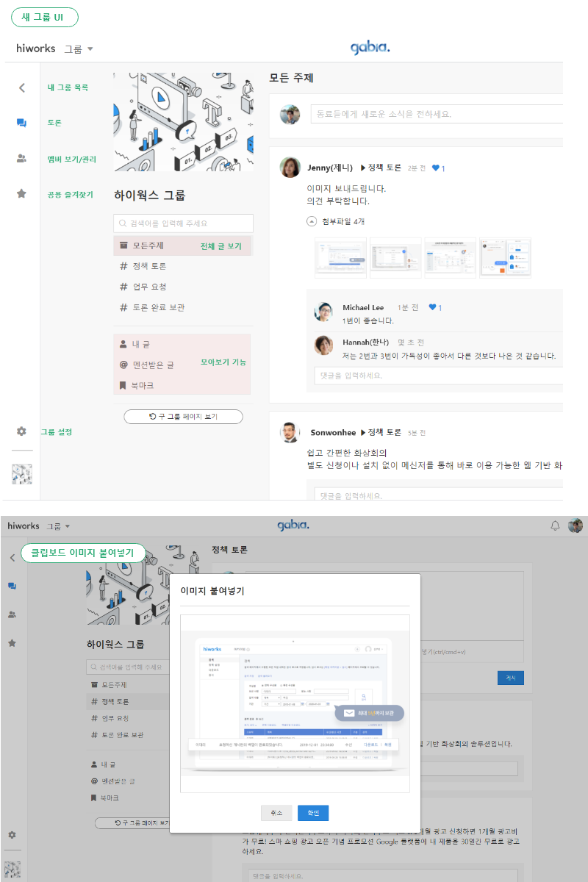Collapse the 첨부파일 4개 attachments list
The image size is (588, 882).
coord(312,221)
